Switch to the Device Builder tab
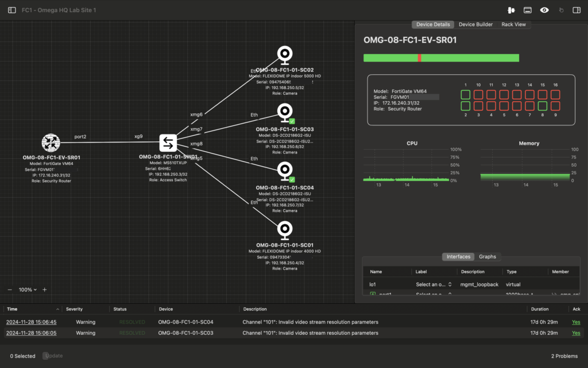 click(x=477, y=24)
